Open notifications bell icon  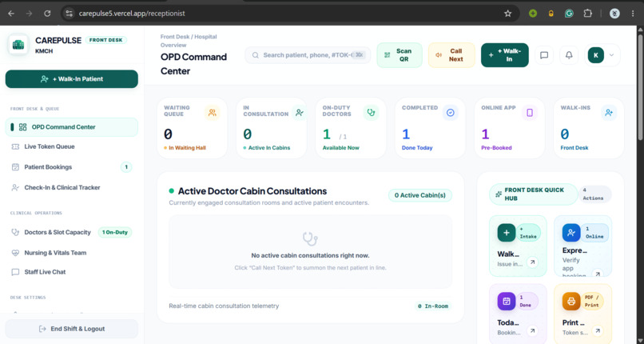[x=569, y=55]
